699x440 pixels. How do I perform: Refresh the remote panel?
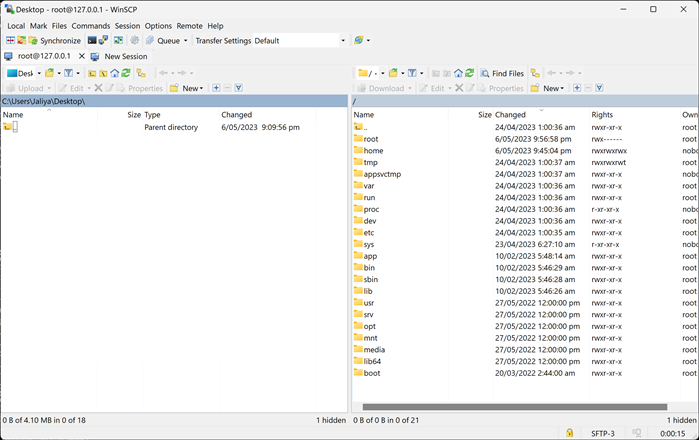pyautogui.click(x=469, y=73)
